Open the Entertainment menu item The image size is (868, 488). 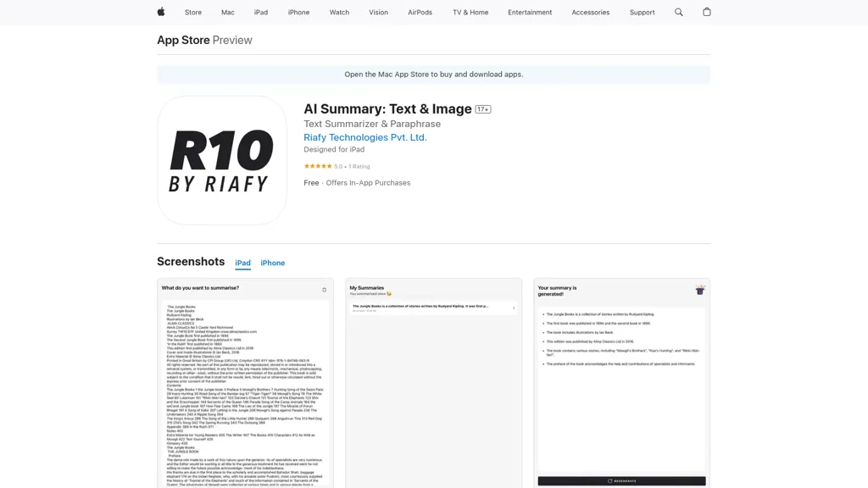(x=530, y=12)
